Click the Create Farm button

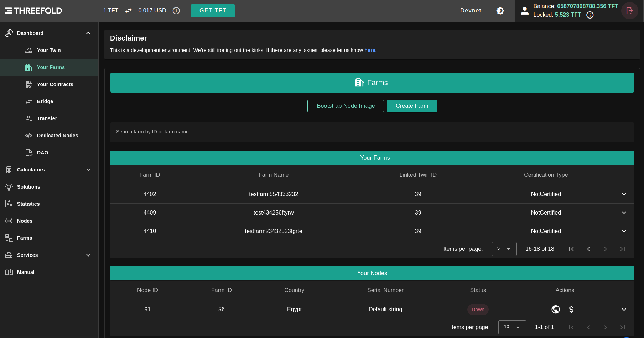[x=412, y=106]
